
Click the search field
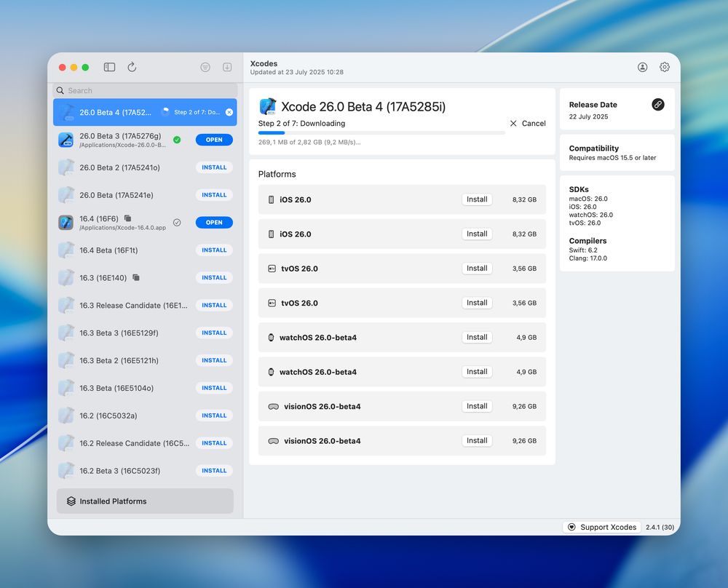pos(145,90)
